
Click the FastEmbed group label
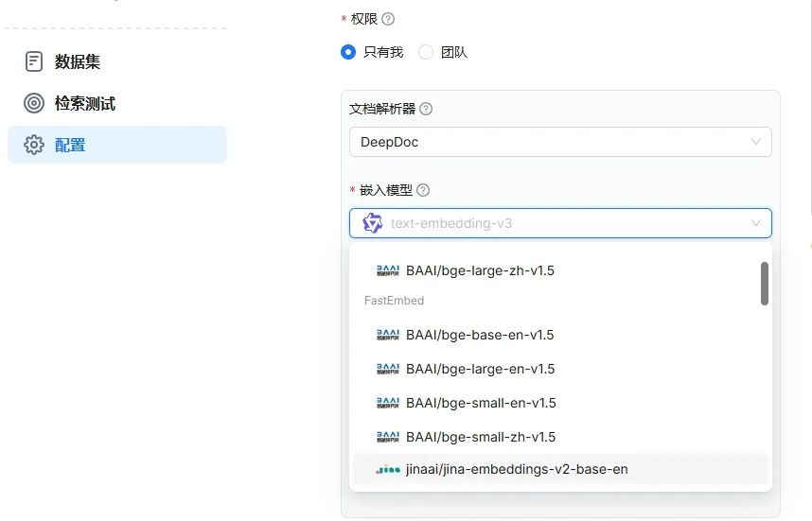[394, 301]
